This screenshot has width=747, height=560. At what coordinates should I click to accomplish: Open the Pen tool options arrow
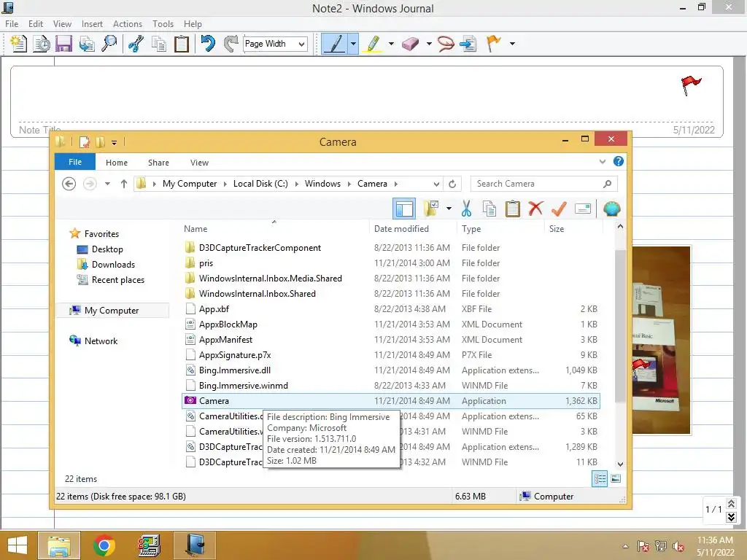(353, 44)
